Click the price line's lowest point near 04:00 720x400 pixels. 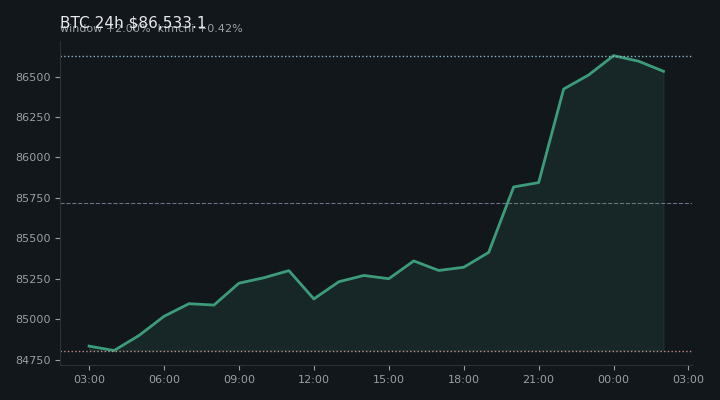(x=114, y=350)
